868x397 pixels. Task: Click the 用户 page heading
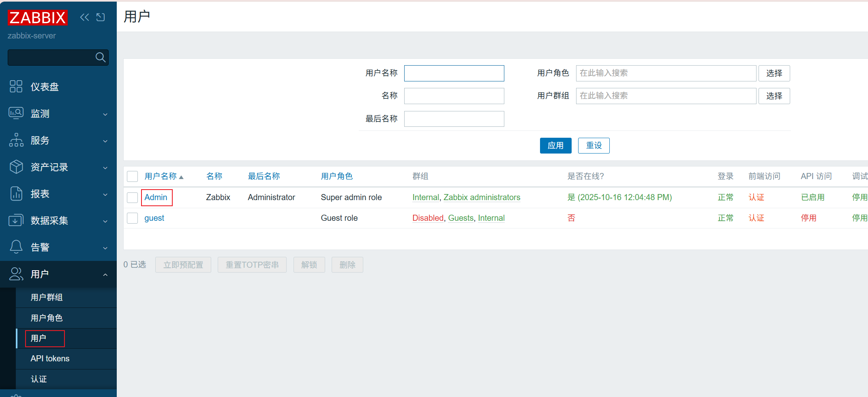pos(137,17)
